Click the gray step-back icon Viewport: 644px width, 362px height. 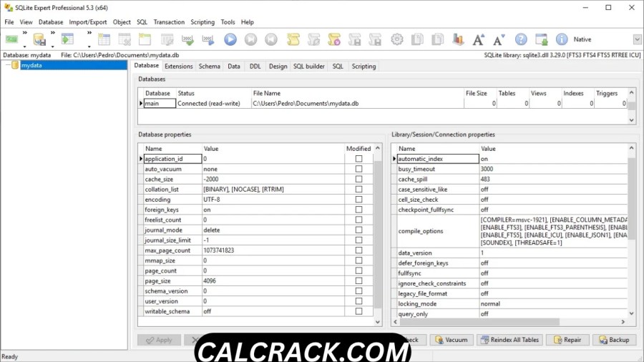(271, 39)
